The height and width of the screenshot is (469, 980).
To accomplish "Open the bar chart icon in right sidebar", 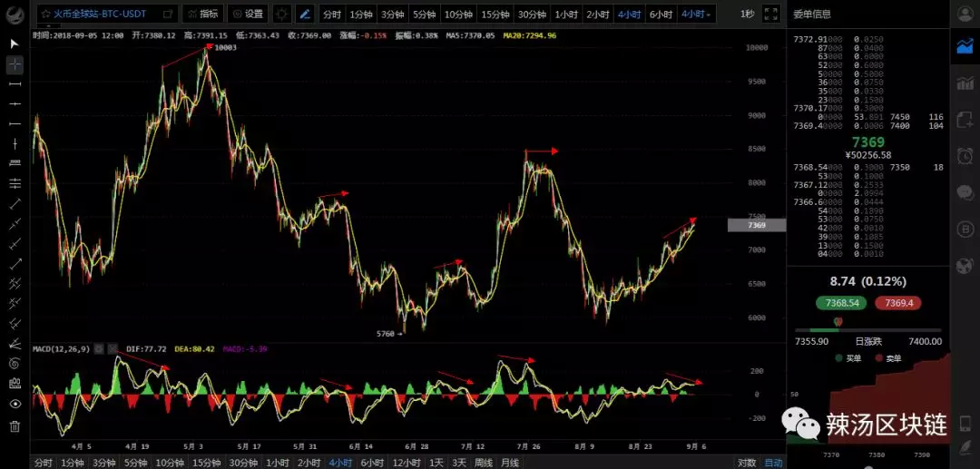I will pyautogui.click(x=965, y=83).
